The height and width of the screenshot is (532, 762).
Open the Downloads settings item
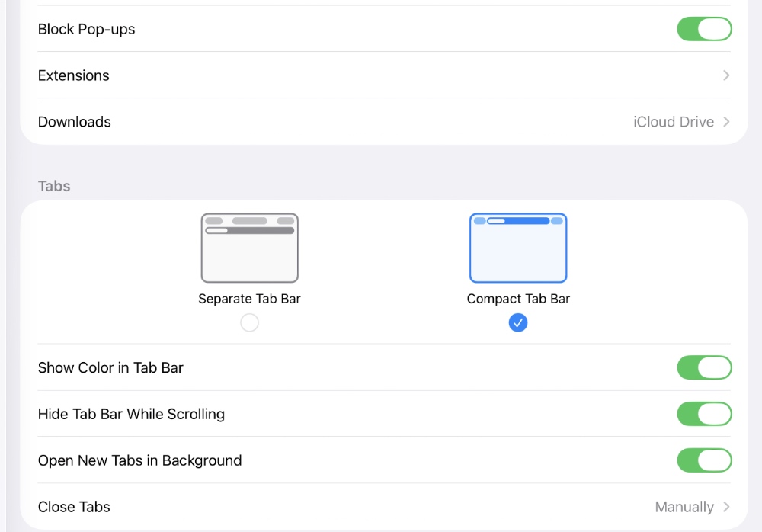pos(75,122)
